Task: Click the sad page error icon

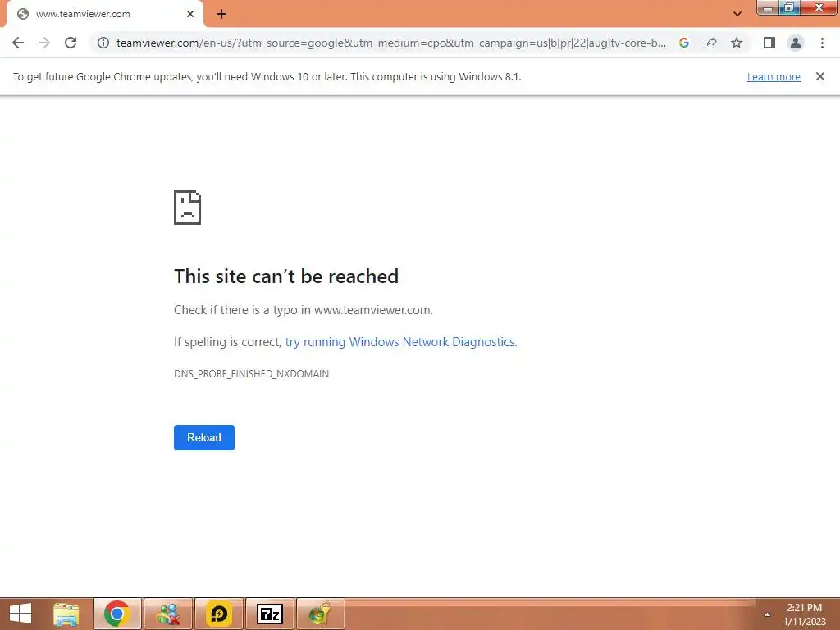Action: [188, 208]
